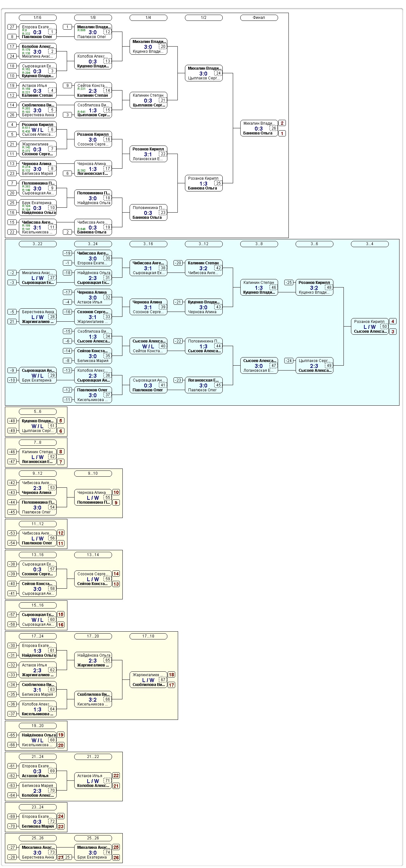Open match 67 Жаргингалиев vs Скоблилова

coord(148,679)
